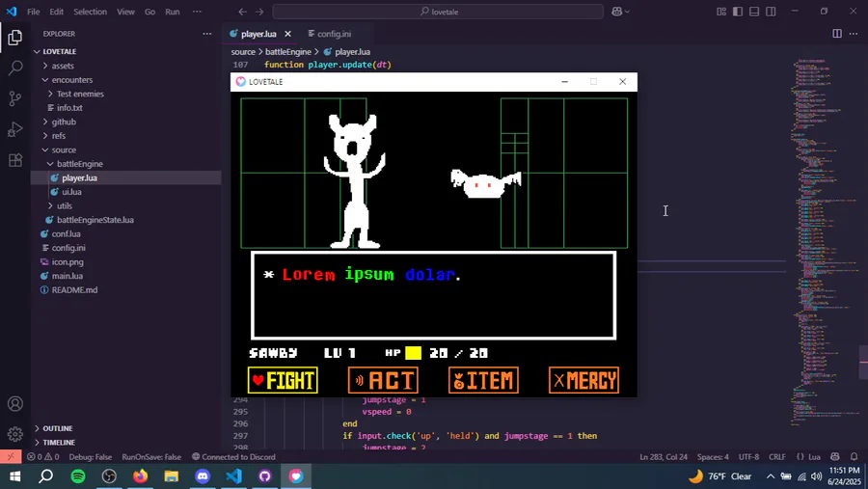868x489 pixels.
Task: Click Connected to Discord status
Action: click(x=233, y=457)
